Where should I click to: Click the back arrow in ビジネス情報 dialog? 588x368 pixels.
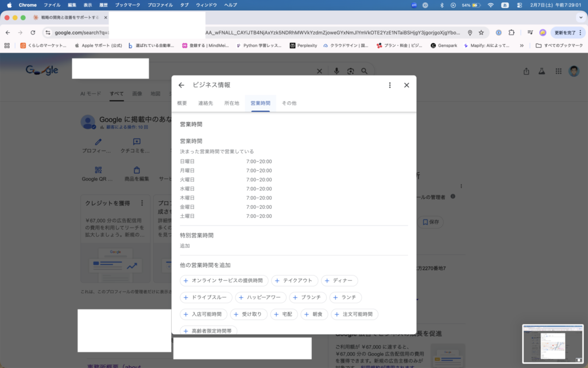click(181, 85)
